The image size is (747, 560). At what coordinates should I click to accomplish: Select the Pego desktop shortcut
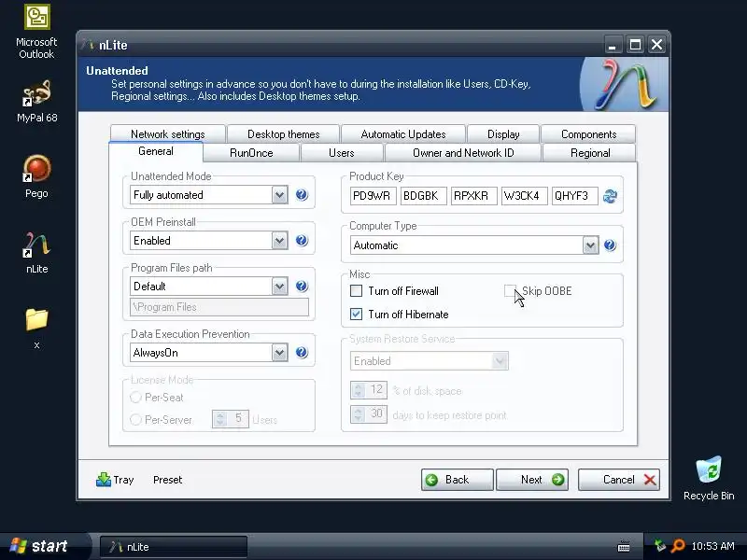click(36, 176)
